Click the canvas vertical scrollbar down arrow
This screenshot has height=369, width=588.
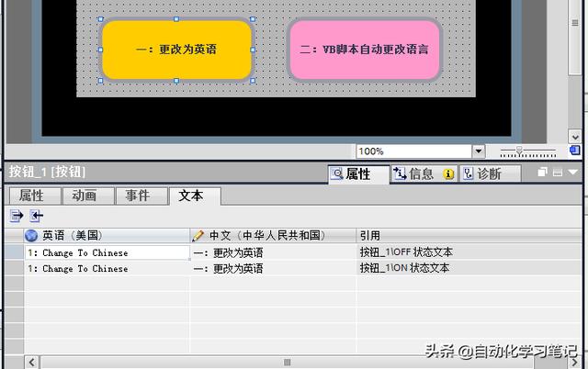pyautogui.click(x=574, y=137)
